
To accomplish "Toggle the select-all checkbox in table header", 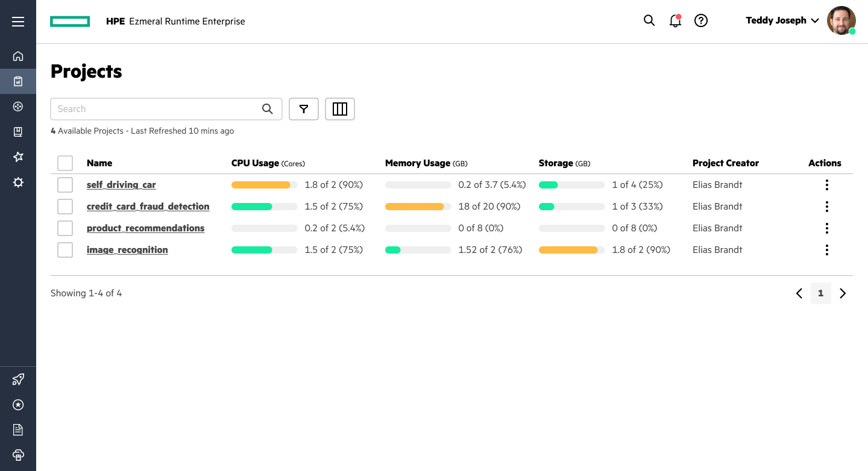I will [x=65, y=163].
